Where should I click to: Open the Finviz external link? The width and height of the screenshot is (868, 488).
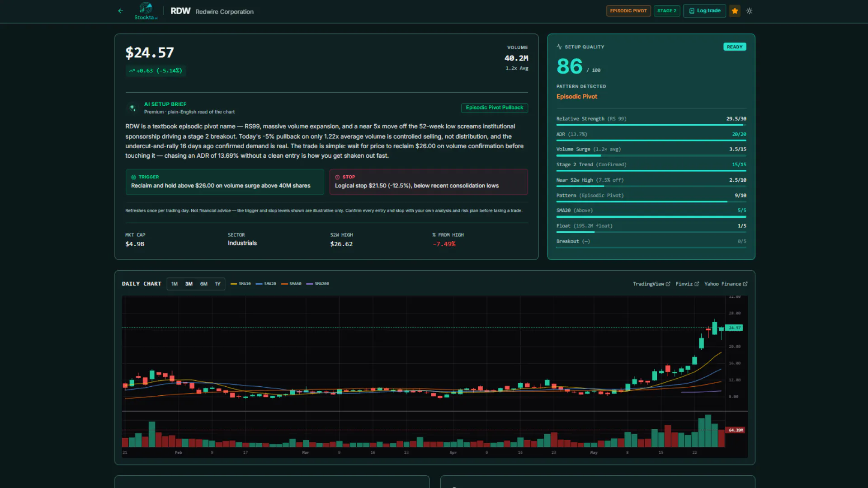687,284
